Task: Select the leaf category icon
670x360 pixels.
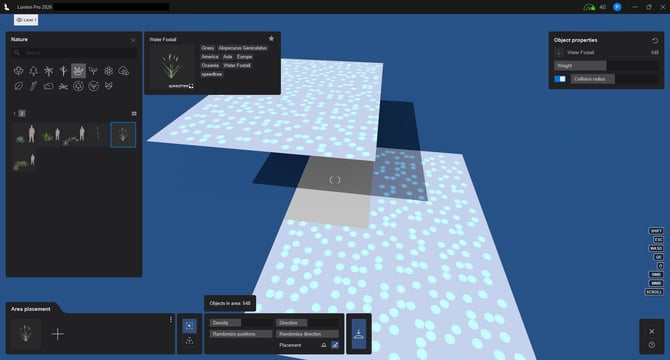Action: click(x=18, y=86)
